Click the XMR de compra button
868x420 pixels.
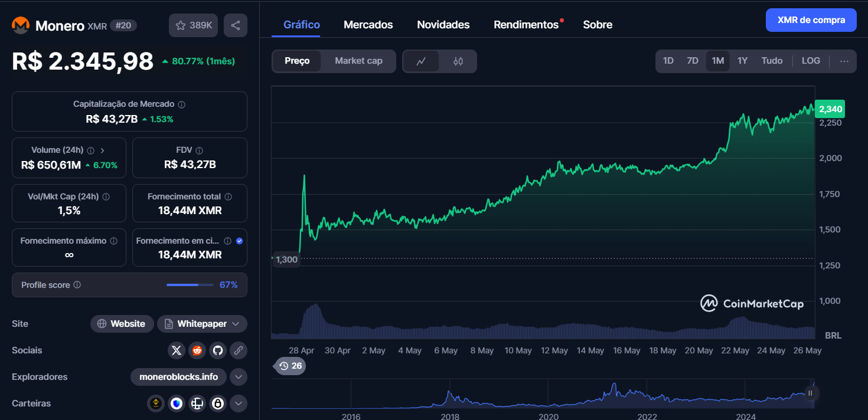(x=811, y=20)
